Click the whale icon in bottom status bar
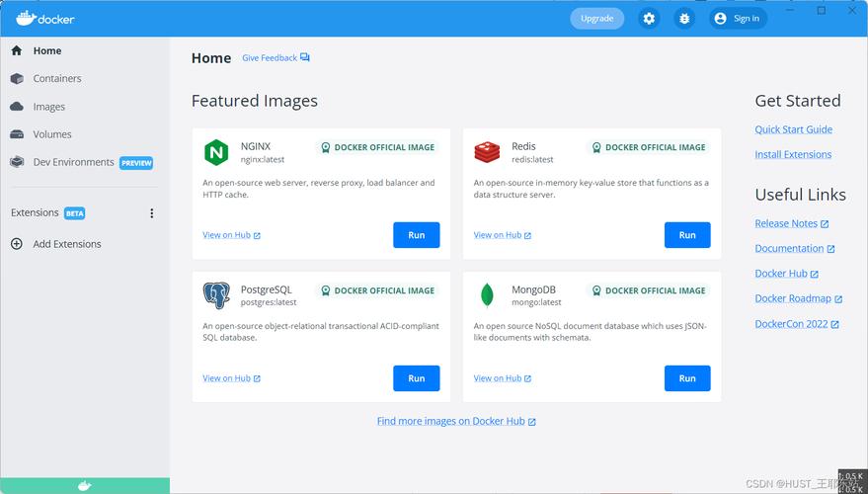Screen dimensions: 868x494 tap(85, 486)
